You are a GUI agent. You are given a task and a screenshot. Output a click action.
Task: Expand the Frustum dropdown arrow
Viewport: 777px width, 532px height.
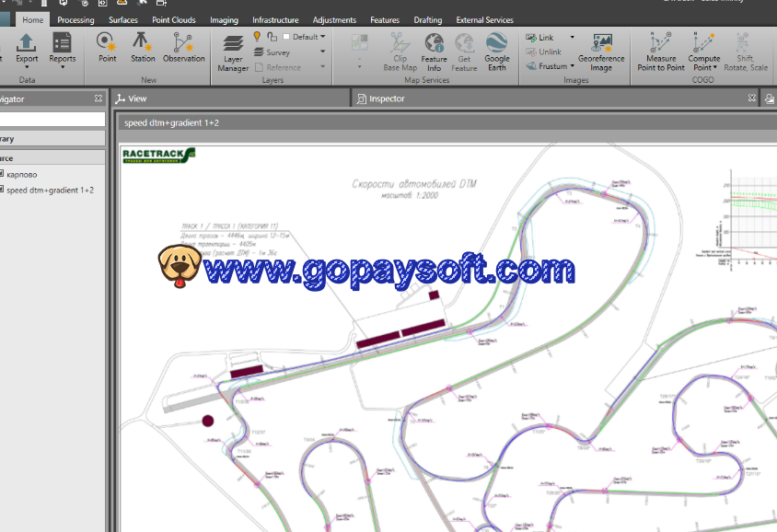572,66
